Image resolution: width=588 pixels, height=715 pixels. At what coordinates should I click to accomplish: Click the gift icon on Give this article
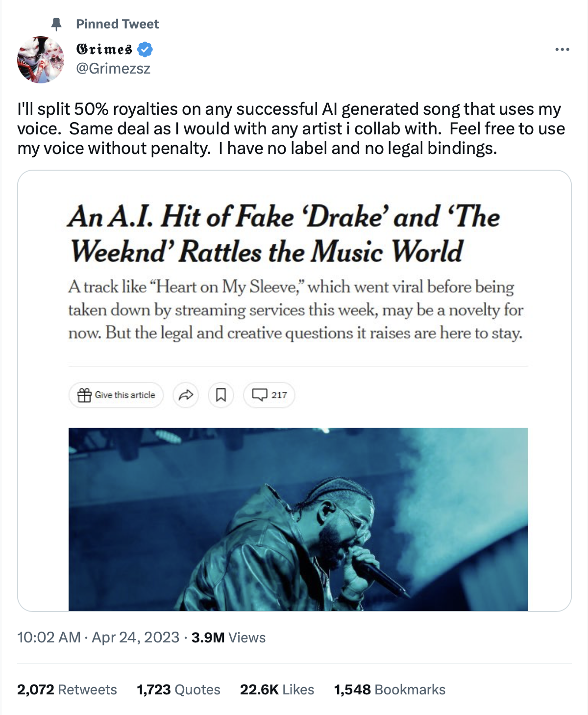[85, 394]
